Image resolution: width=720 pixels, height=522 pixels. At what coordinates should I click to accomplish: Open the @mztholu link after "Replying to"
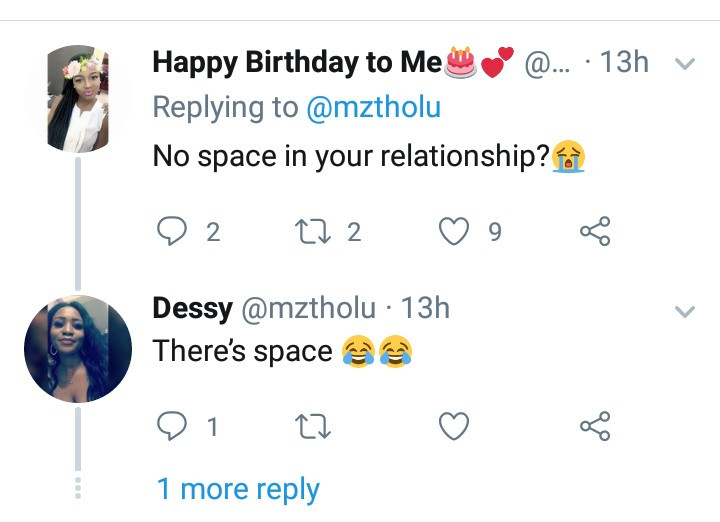pyautogui.click(x=372, y=108)
